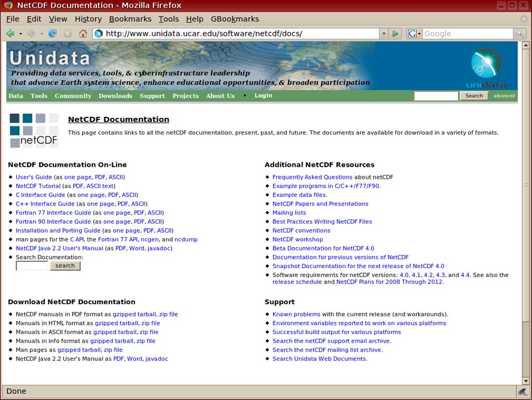
Task: Click the vertical scrollbar down arrow
Action: coord(525,381)
